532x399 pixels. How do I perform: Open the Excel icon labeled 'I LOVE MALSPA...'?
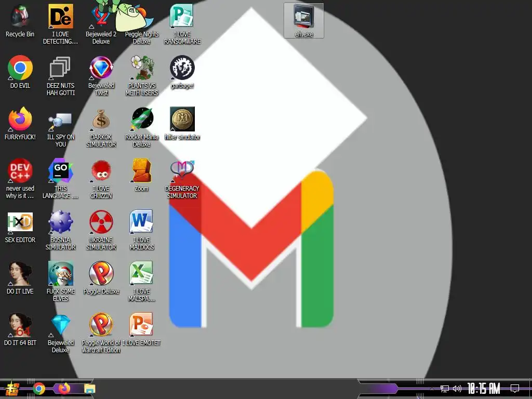[141, 282]
